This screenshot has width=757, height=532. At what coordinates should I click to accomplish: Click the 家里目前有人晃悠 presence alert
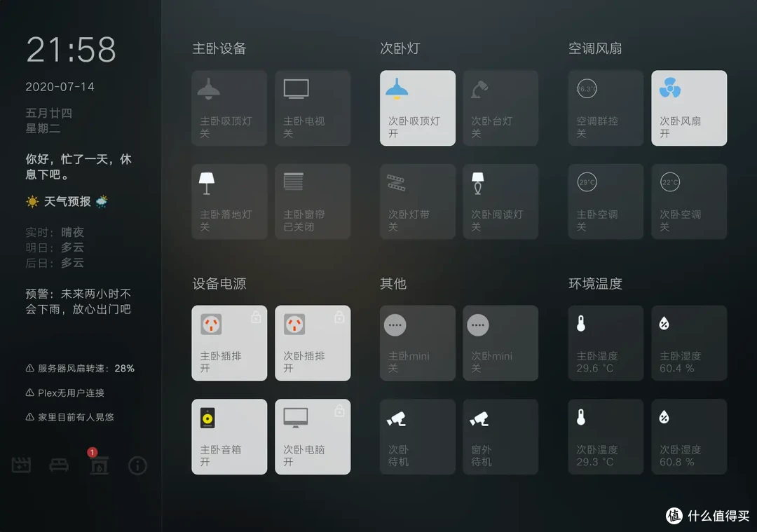(69, 417)
